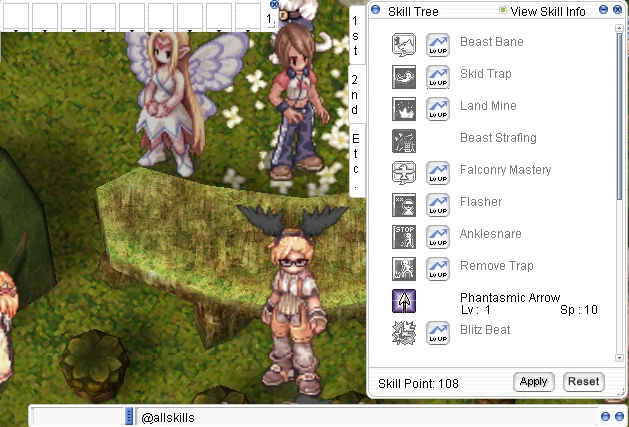Image resolution: width=629 pixels, height=427 pixels.
Task: Select the Phantasmic Arrow skill icon
Action: coord(404,301)
